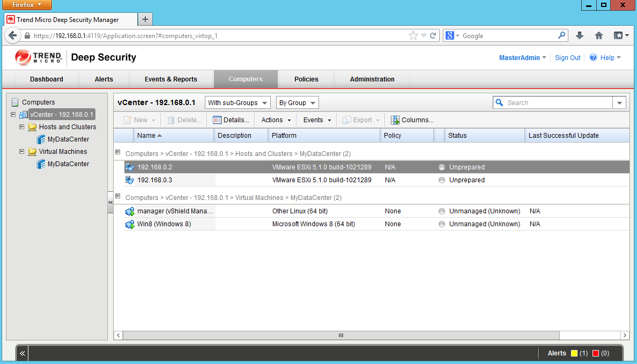The image size is (637, 364).
Task: Collapse the vCenter tree node
Action: pos(13,115)
